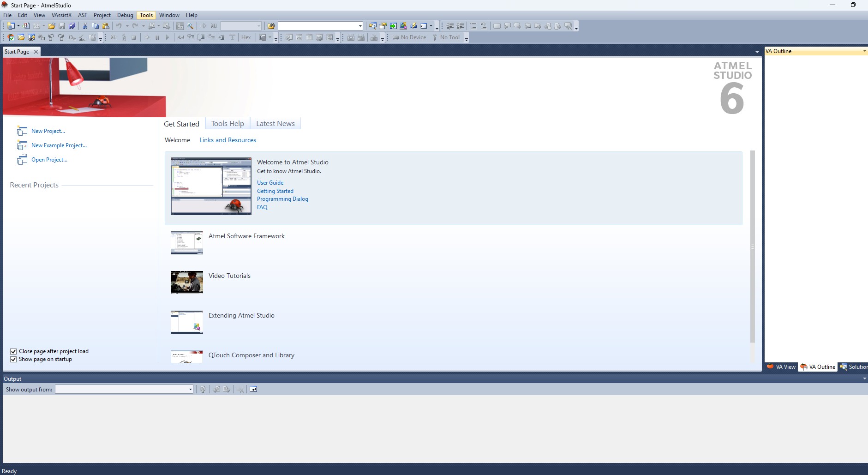Screen dimensions: 868x475
Task: Open the Programming Dialog link
Action: click(x=282, y=199)
